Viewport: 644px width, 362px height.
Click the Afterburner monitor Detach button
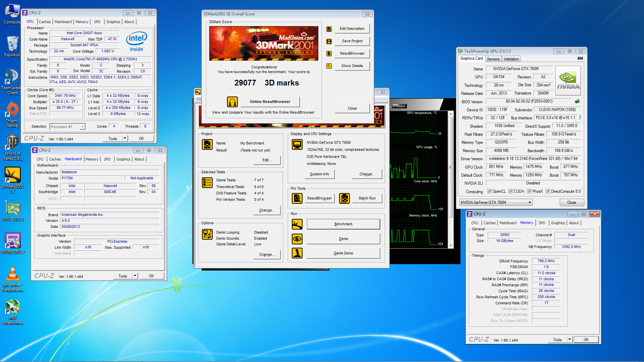[399, 106]
